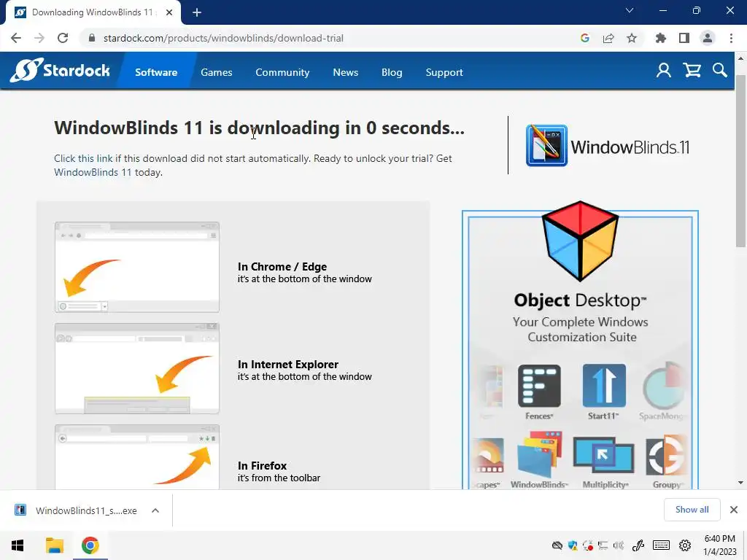Open the shopping cart icon
The image size is (747, 560).
[x=692, y=71]
